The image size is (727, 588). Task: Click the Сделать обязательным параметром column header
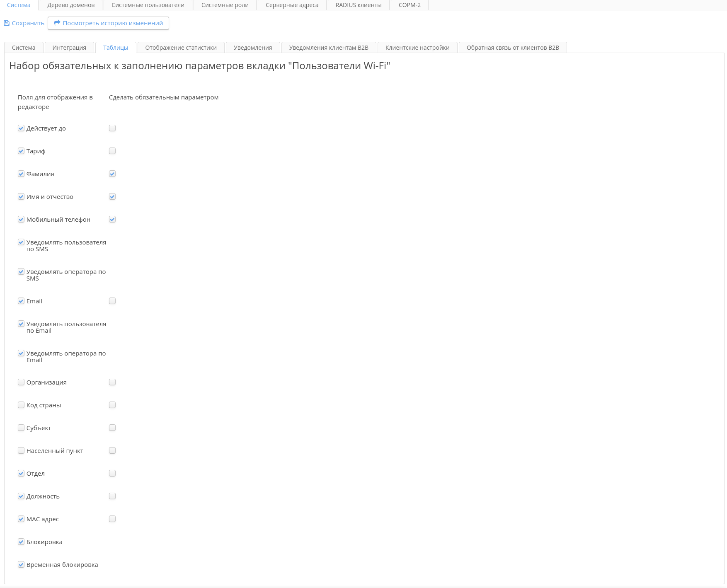[164, 97]
